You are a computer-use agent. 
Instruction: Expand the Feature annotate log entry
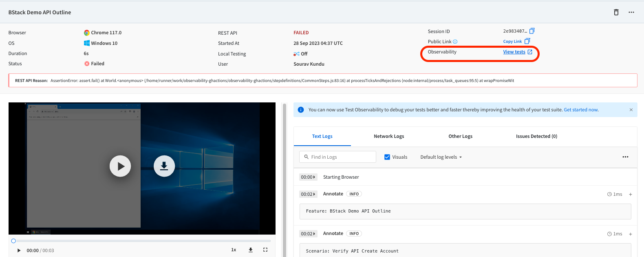630,194
